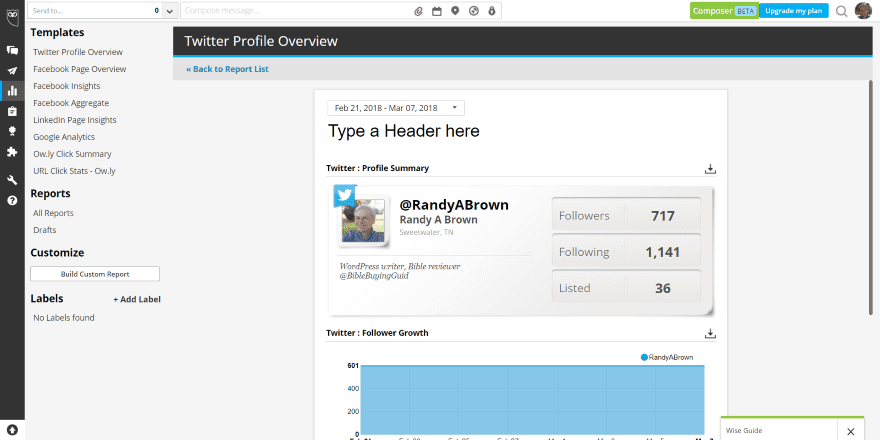Select Google Analytics template
This screenshot has height=440, width=880.
64,137
